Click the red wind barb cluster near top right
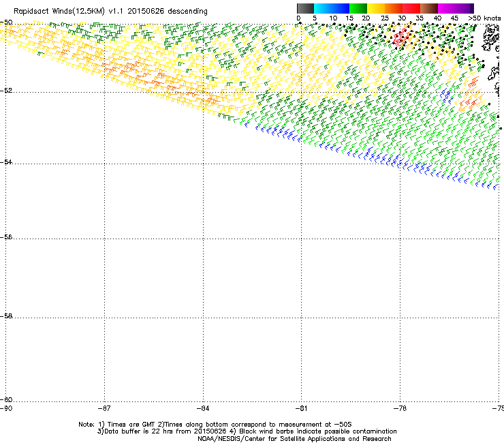This screenshot has height=443, width=504. 400,39
